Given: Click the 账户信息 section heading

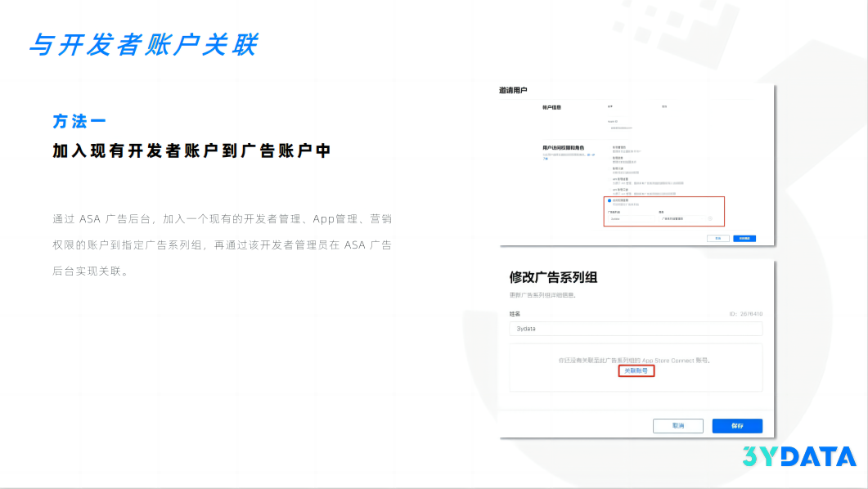Looking at the screenshot, I should tap(552, 107).
